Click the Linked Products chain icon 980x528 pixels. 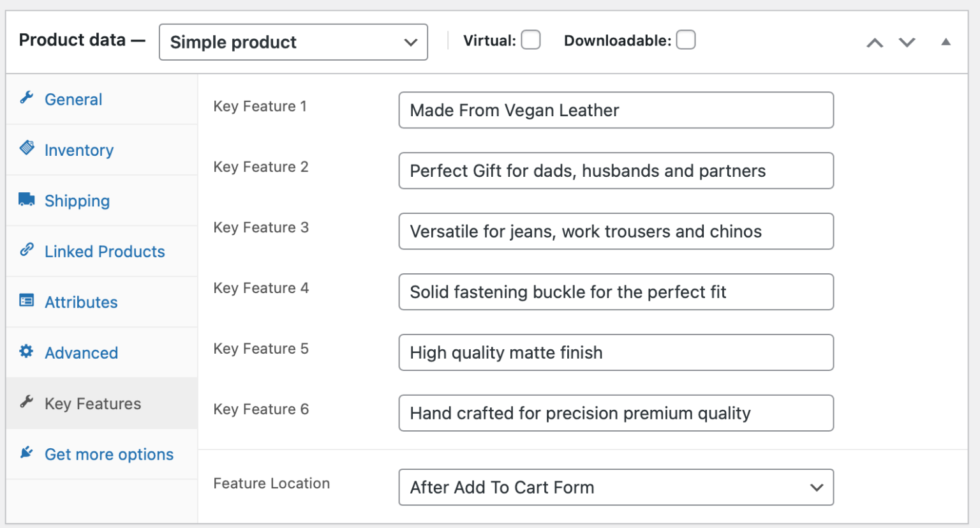27,250
